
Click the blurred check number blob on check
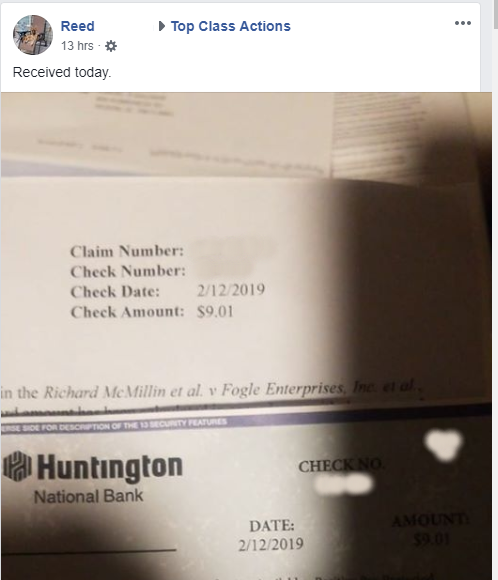pyautogui.click(x=344, y=484)
